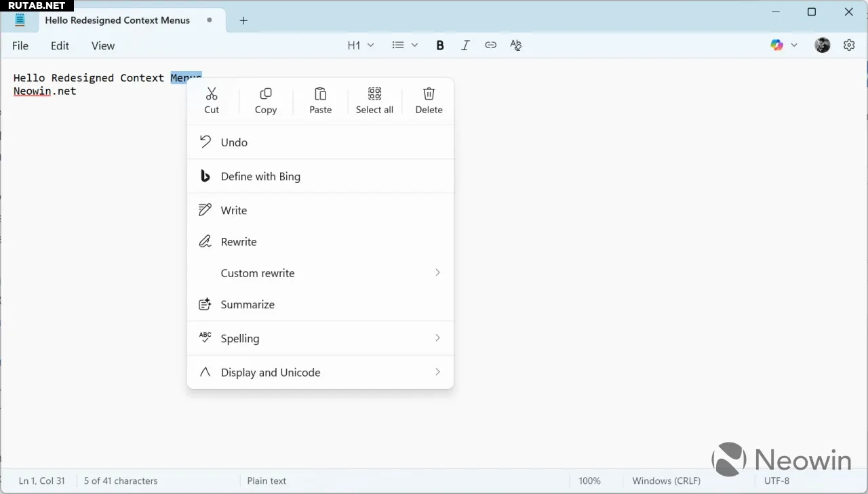This screenshot has height=494, width=868.
Task: Click the Neowin.net text line
Action: coord(45,91)
